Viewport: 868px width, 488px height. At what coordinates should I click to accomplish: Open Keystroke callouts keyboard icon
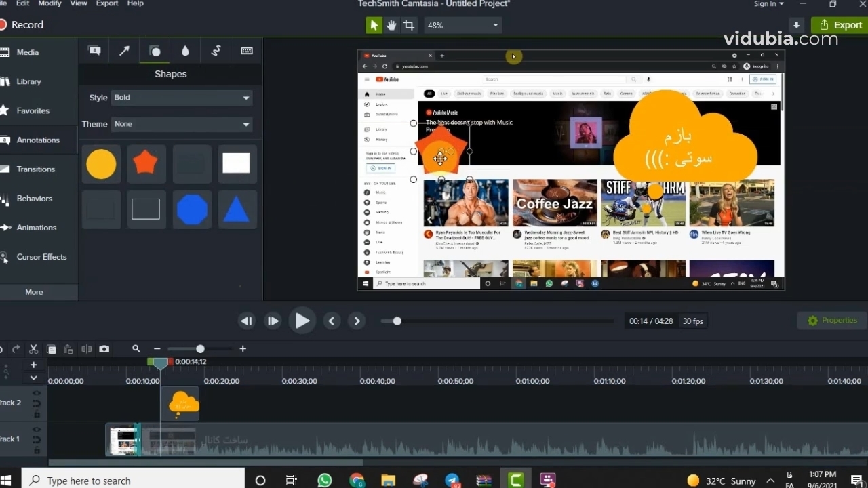point(247,51)
